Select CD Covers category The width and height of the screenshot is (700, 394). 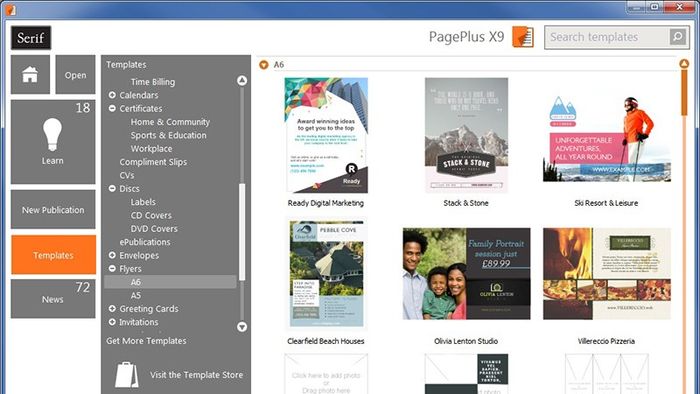click(x=151, y=216)
